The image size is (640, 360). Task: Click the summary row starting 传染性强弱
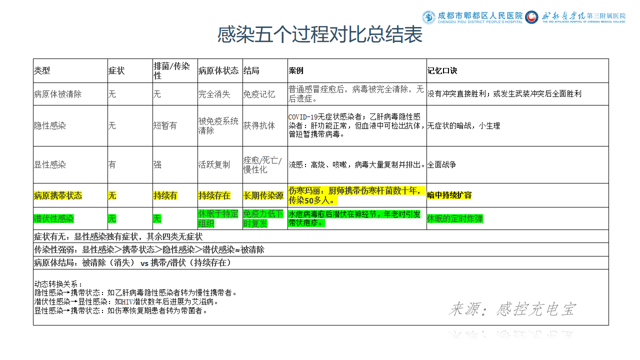click(321, 249)
